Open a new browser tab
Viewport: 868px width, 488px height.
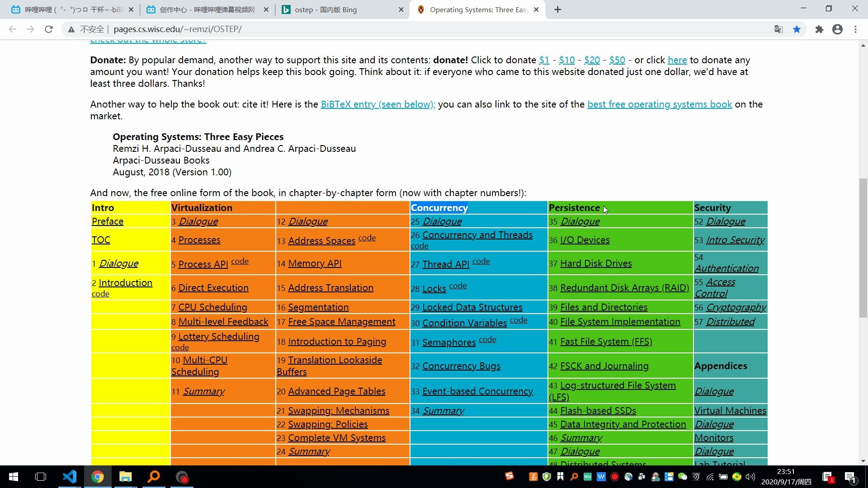coord(558,9)
